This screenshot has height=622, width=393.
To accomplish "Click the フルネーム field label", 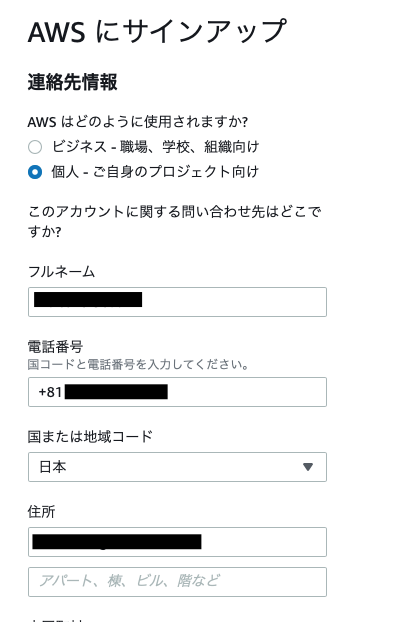I will coord(61,272).
